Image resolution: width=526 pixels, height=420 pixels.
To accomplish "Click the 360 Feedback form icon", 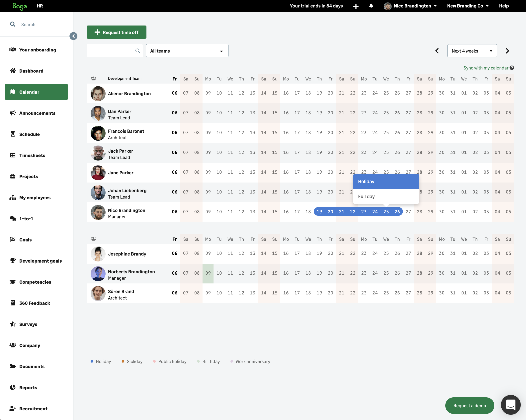I will (x=13, y=303).
